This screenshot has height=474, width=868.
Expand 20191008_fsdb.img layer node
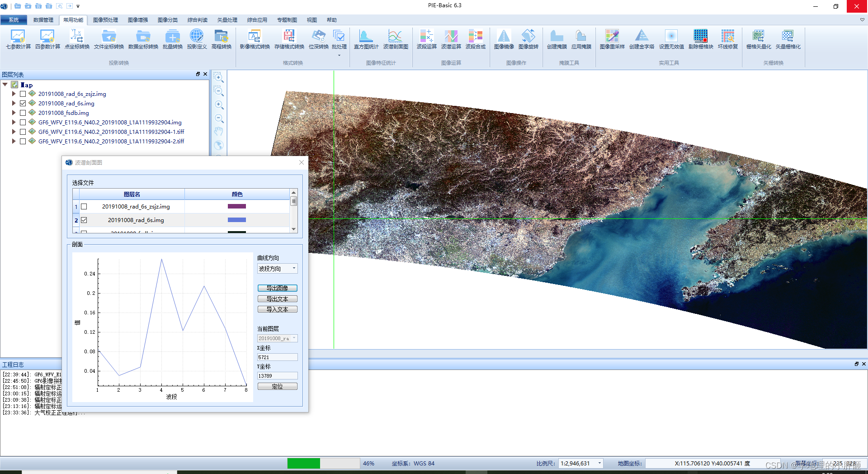[14, 113]
